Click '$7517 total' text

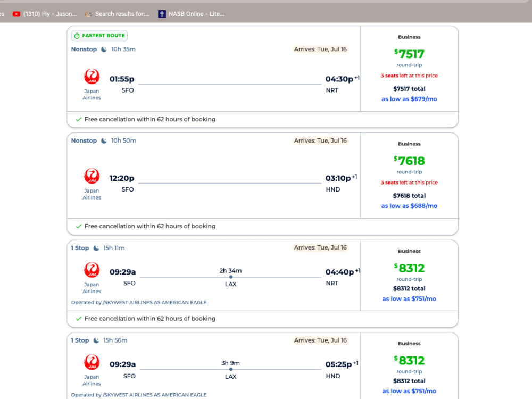pyautogui.click(x=409, y=89)
